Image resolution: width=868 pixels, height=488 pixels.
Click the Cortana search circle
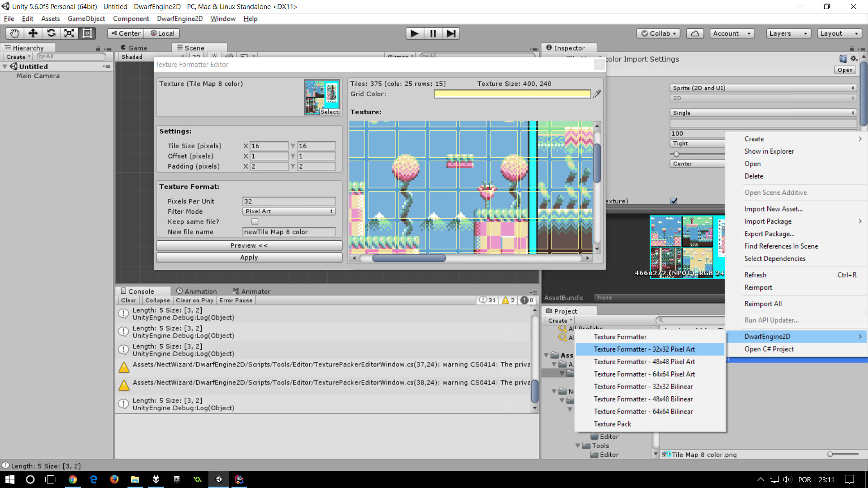(x=30, y=479)
